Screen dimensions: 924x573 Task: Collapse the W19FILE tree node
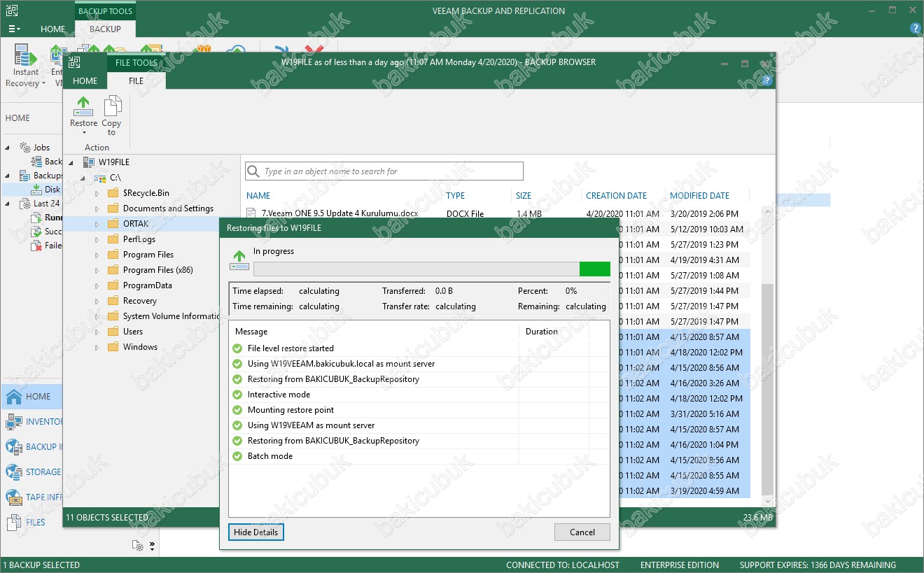coord(72,162)
